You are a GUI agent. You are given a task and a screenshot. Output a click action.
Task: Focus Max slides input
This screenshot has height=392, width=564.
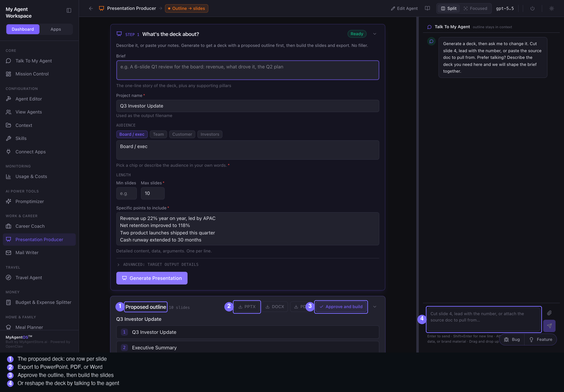coord(152,193)
